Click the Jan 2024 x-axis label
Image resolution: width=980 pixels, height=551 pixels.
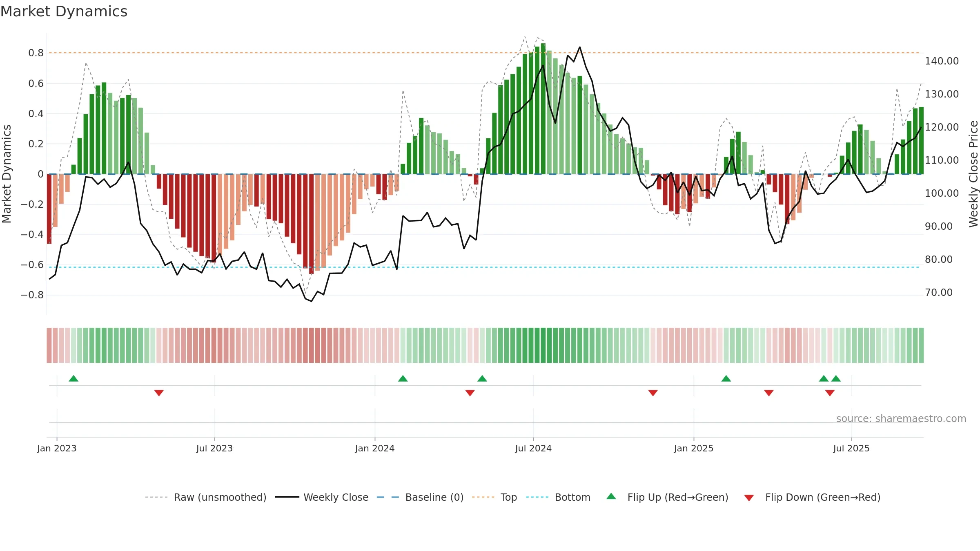click(x=375, y=448)
